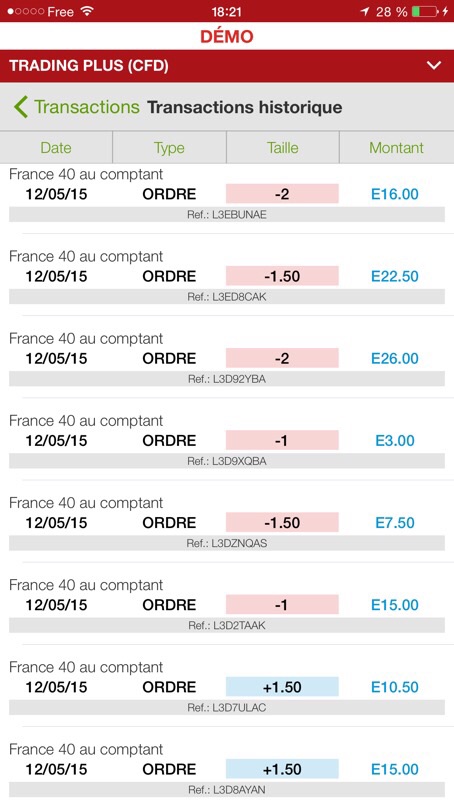Go back via Transactions link
Screen dimensions: 454x807
[86, 107]
